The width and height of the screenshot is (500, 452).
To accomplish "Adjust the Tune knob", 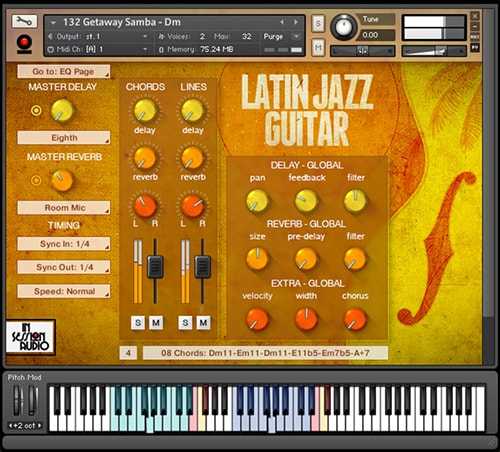I will [343, 27].
